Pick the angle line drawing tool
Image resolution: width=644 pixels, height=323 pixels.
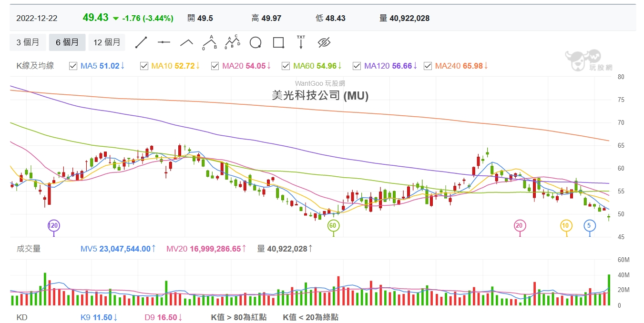(x=186, y=42)
